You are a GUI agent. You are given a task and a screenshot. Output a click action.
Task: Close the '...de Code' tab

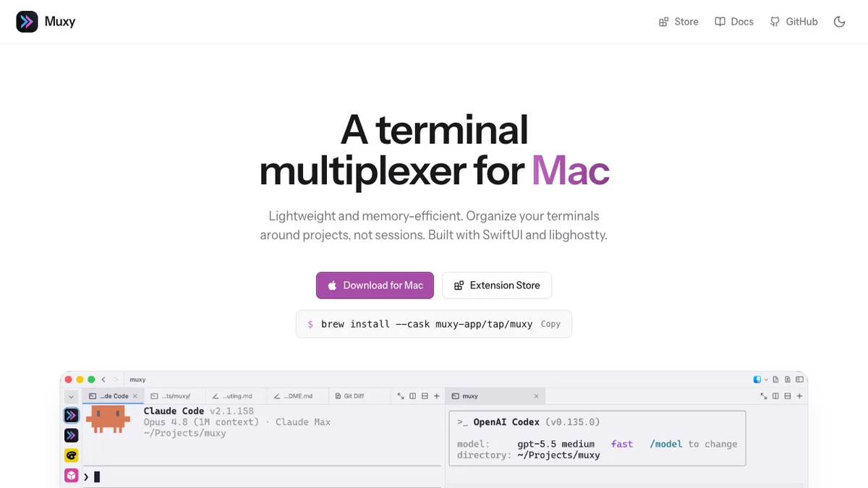pyautogui.click(x=135, y=396)
